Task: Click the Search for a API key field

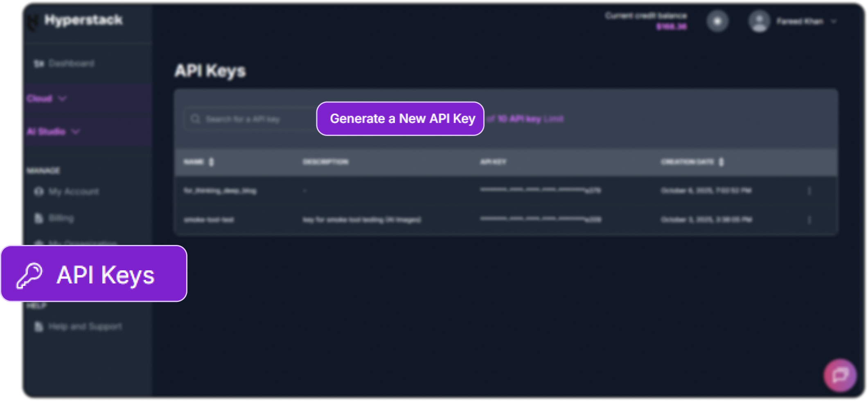Action: (x=246, y=118)
